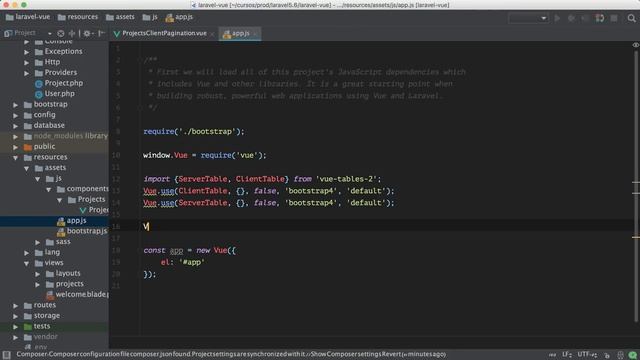This screenshot has height=360, width=640.
Task: Expand the sass folder
Action: 38,242
